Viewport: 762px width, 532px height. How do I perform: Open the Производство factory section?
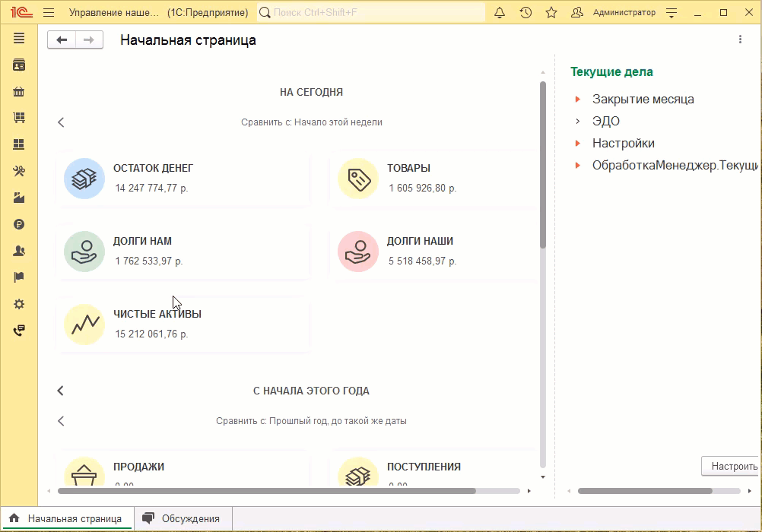click(18, 198)
